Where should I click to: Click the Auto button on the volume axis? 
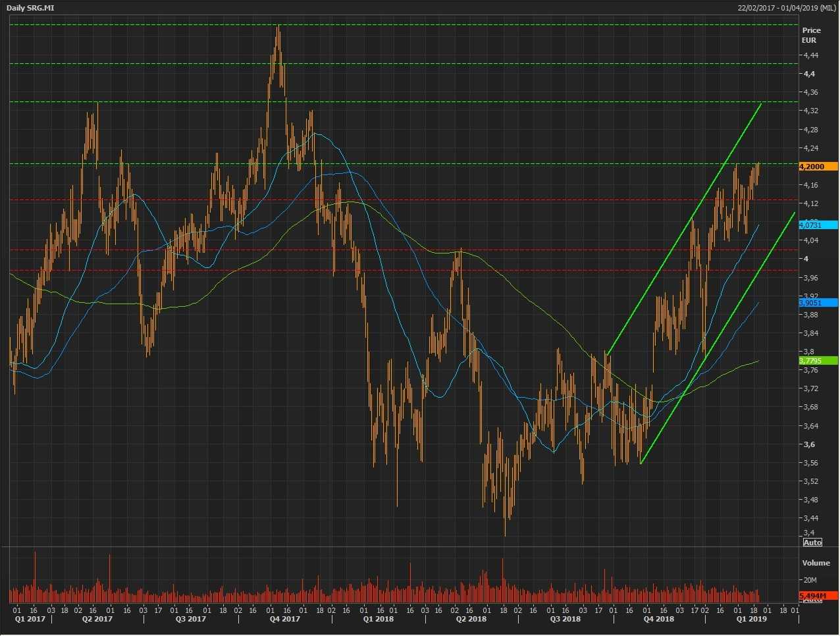[812, 600]
